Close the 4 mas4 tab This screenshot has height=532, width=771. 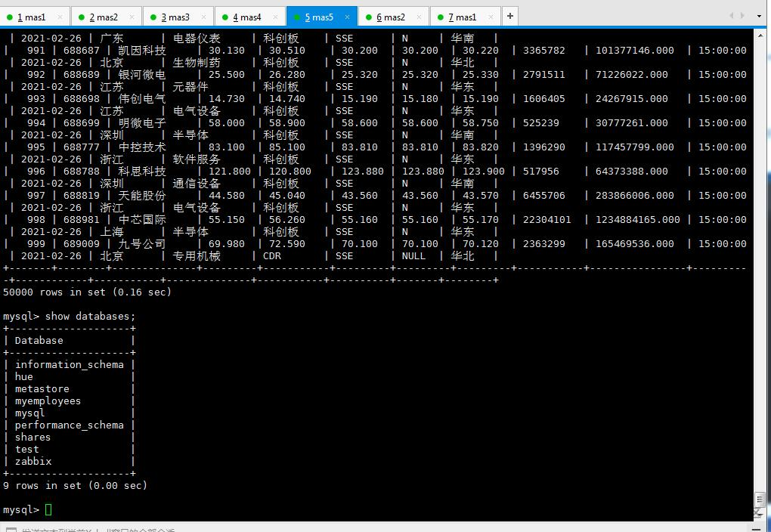(x=275, y=17)
